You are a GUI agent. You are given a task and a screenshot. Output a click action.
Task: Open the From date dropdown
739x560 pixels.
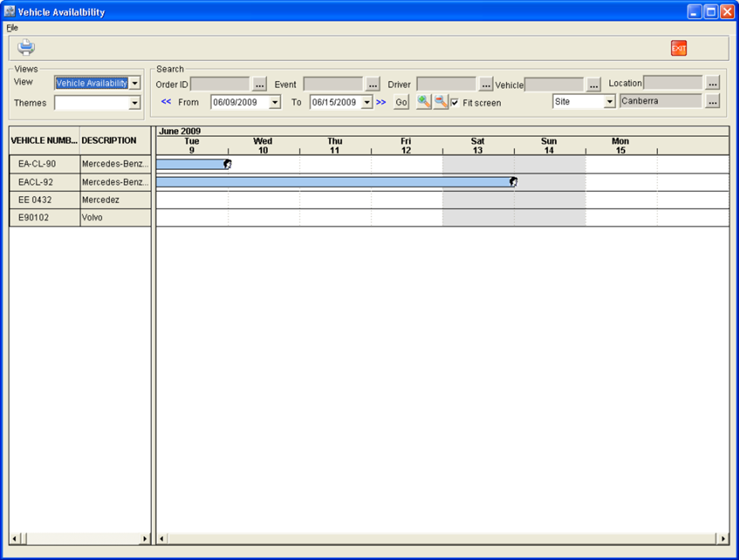[274, 103]
